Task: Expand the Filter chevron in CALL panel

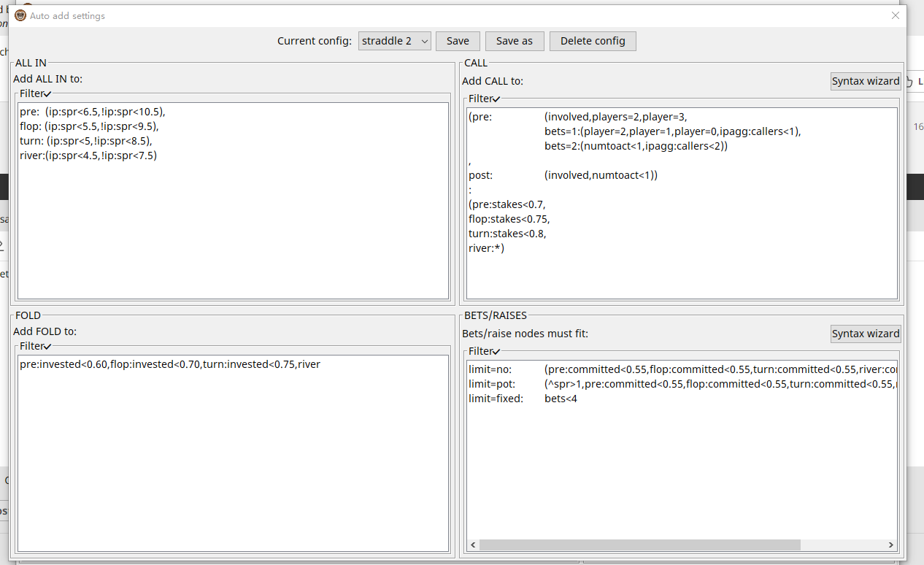Action: pos(496,99)
